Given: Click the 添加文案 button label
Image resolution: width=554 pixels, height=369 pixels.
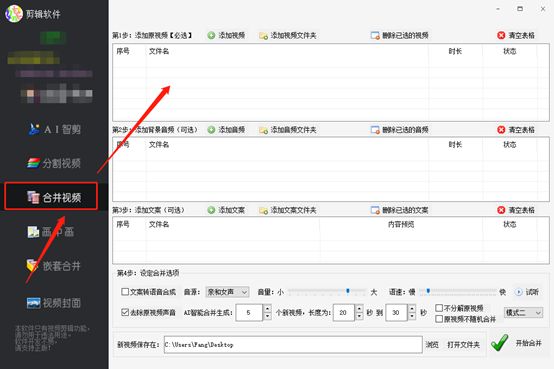Looking at the screenshot, I should tap(232, 210).
